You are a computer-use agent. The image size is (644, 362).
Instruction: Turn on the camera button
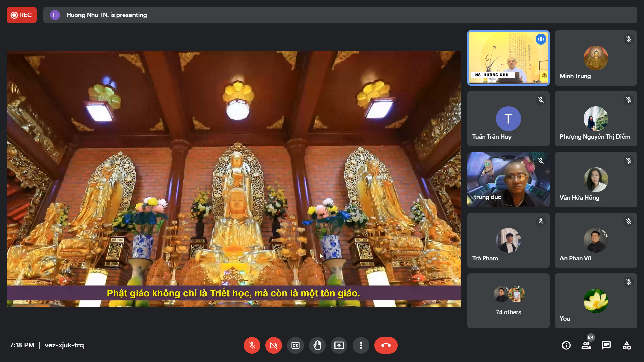tap(273, 345)
